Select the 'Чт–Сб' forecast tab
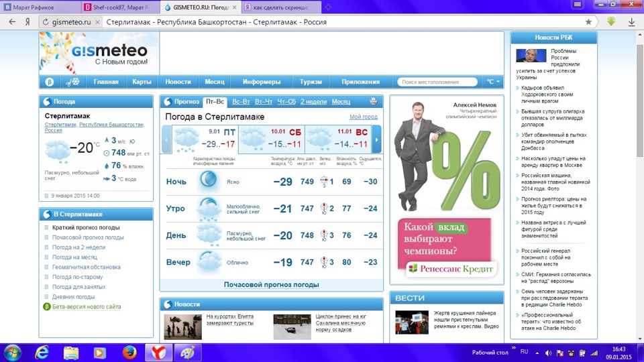The image size is (644, 362). 286,101
